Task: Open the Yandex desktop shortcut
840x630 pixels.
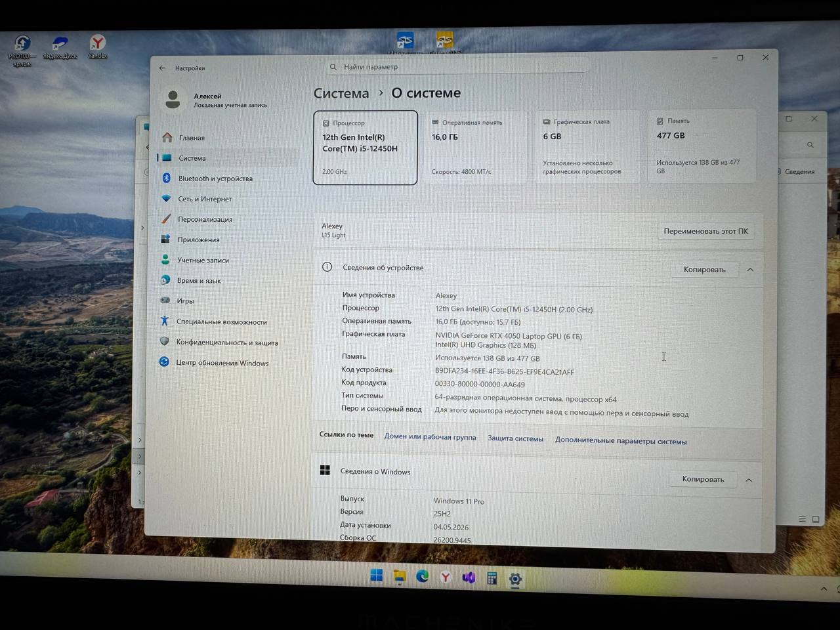Action: [x=97, y=47]
